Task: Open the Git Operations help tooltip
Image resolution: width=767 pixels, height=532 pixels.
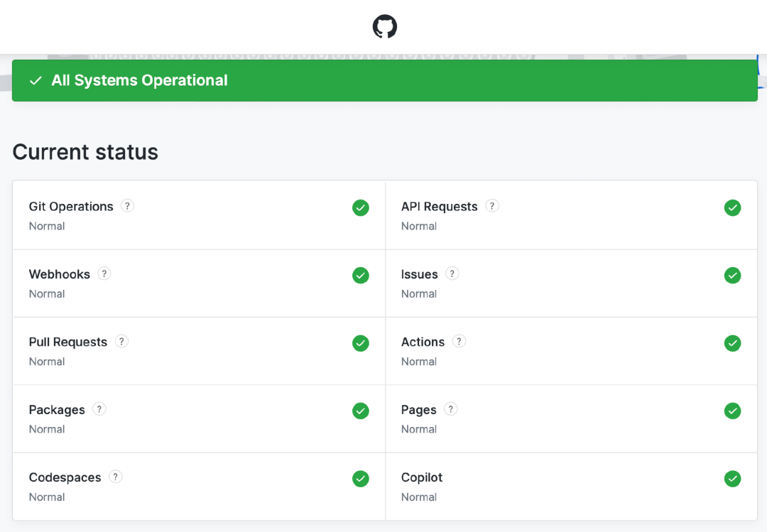Action: click(127, 205)
